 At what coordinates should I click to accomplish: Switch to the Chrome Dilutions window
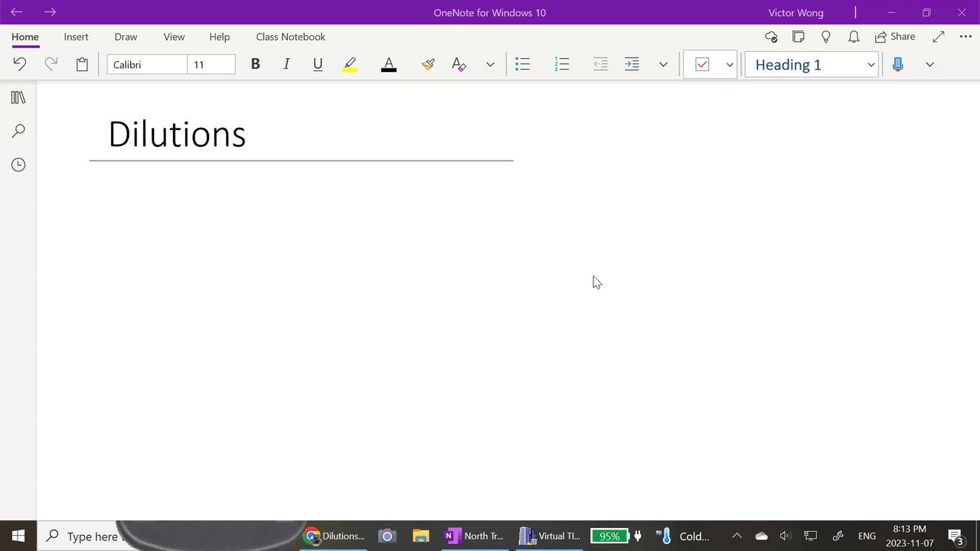pyautogui.click(x=335, y=536)
